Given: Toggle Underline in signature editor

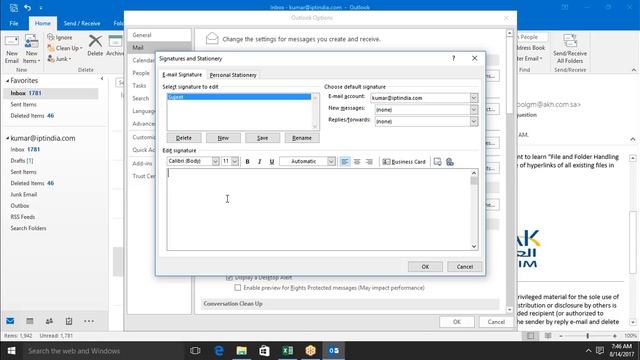Looking at the screenshot, I should pos(272,162).
